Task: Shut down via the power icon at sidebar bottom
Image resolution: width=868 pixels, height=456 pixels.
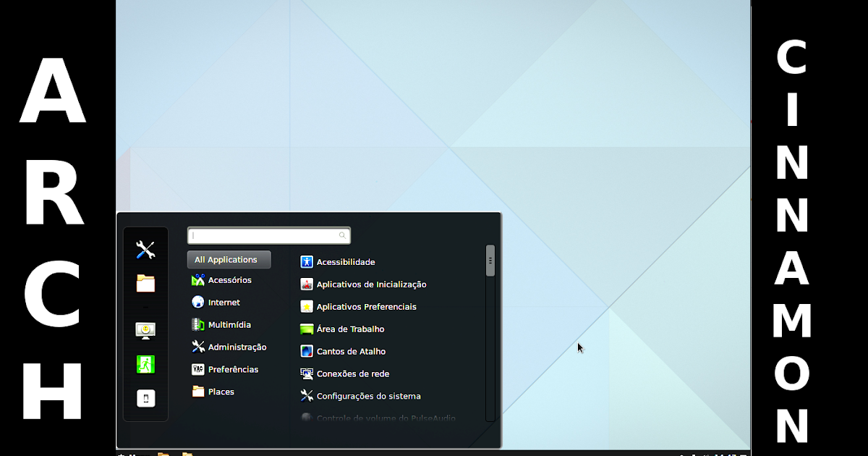Action: [145, 398]
